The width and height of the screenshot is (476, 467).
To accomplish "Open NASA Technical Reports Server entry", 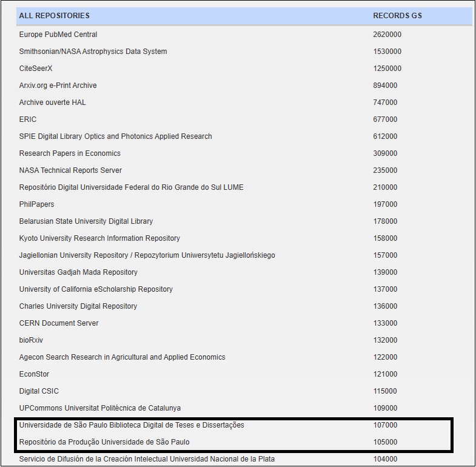I will point(70,170).
